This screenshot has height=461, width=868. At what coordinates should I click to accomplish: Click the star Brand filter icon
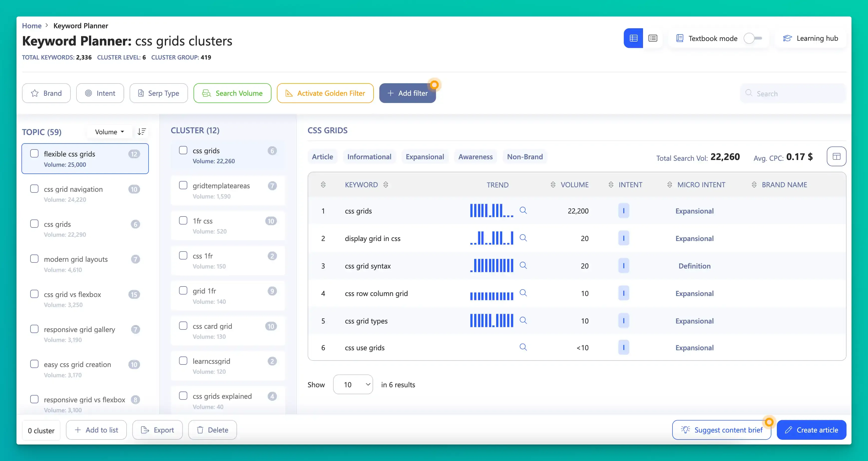(35, 93)
